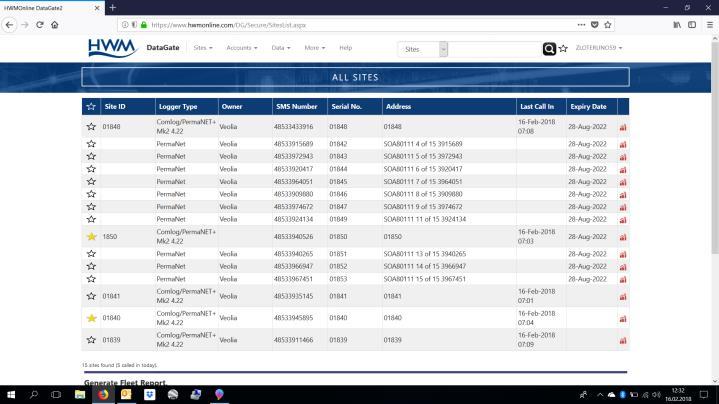Image resolution: width=719 pixels, height=404 pixels.
Task: Open chart icon for serial 01842 row
Action: pos(623,144)
